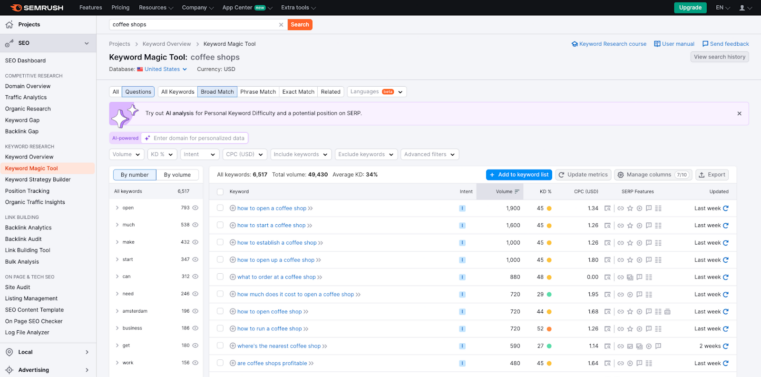Refresh the 'where's the nearest coffee shop' row

pos(726,346)
